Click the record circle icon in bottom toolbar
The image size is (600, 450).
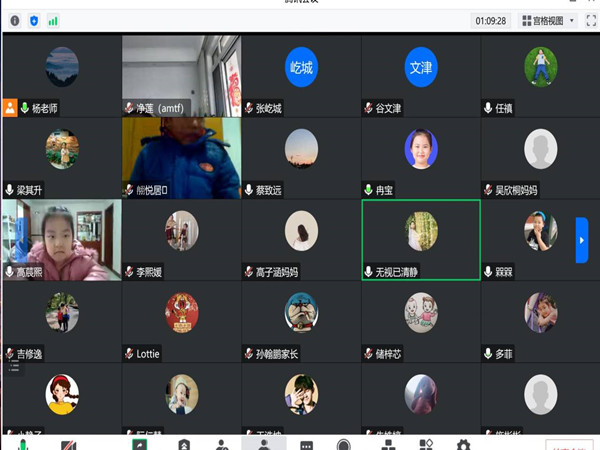tap(343, 445)
